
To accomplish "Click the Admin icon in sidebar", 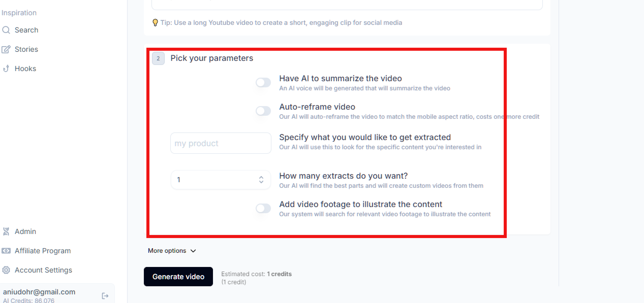I will coord(6,231).
